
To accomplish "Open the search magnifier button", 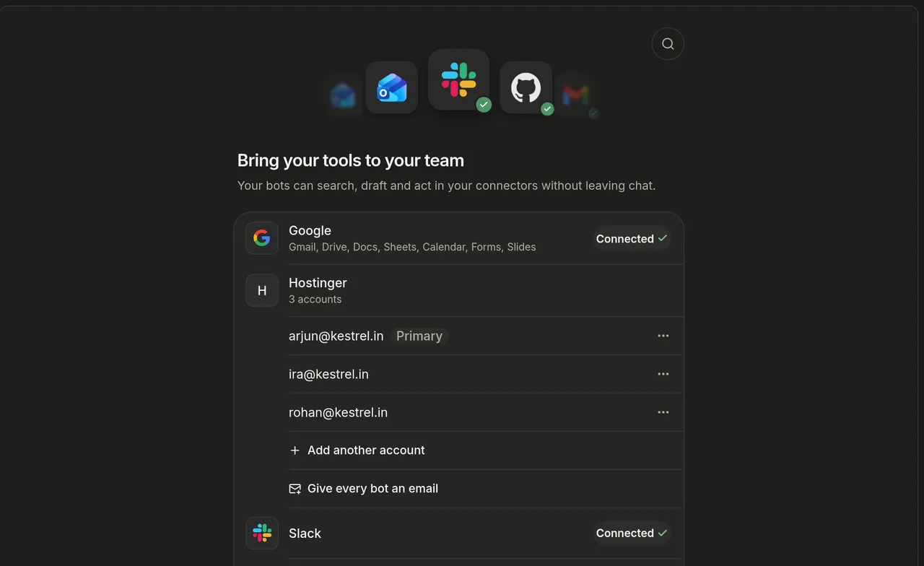I will (668, 43).
